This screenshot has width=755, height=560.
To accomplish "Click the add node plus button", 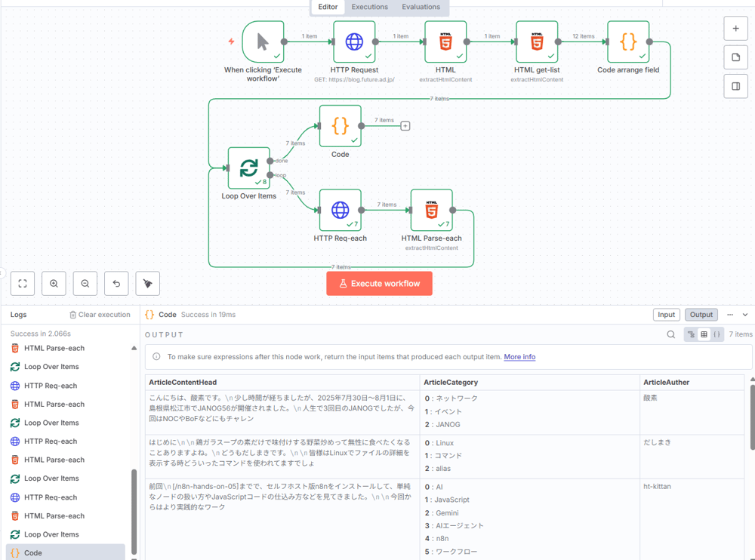I will (736, 29).
